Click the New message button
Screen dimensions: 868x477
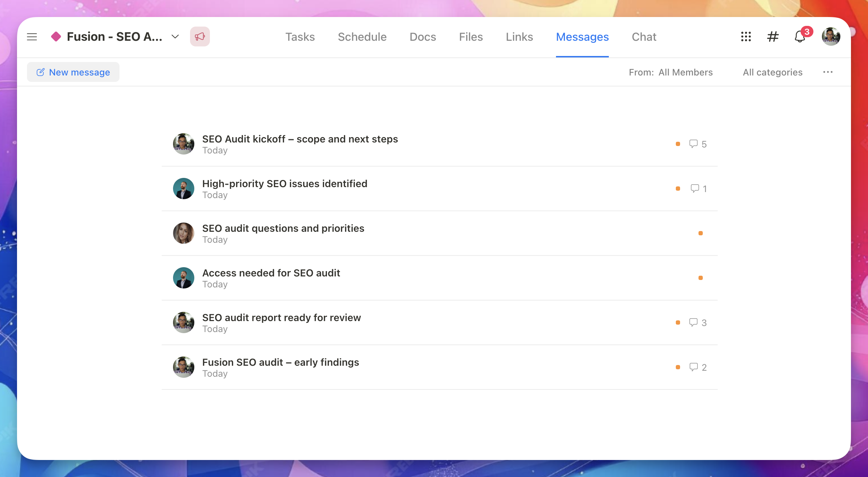point(73,72)
